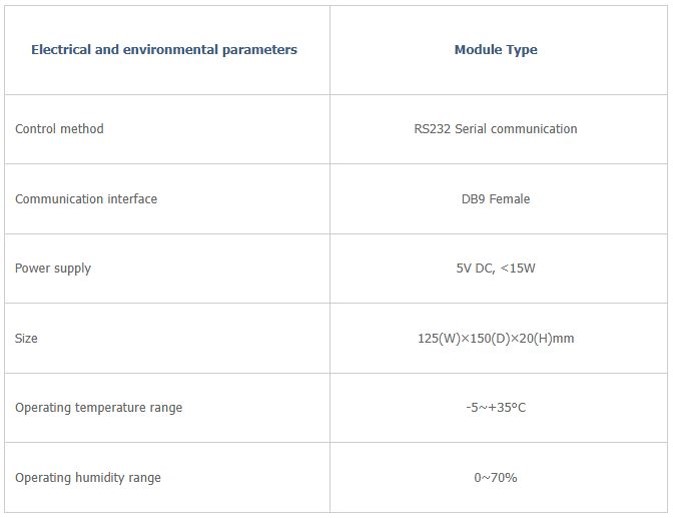Screen dimensions: 673x518
Task: Select the 'Power supply' row label
Action: click(x=53, y=269)
